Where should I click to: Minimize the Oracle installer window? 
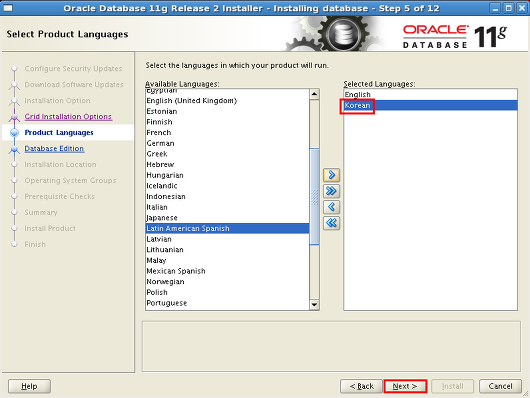point(496,8)
